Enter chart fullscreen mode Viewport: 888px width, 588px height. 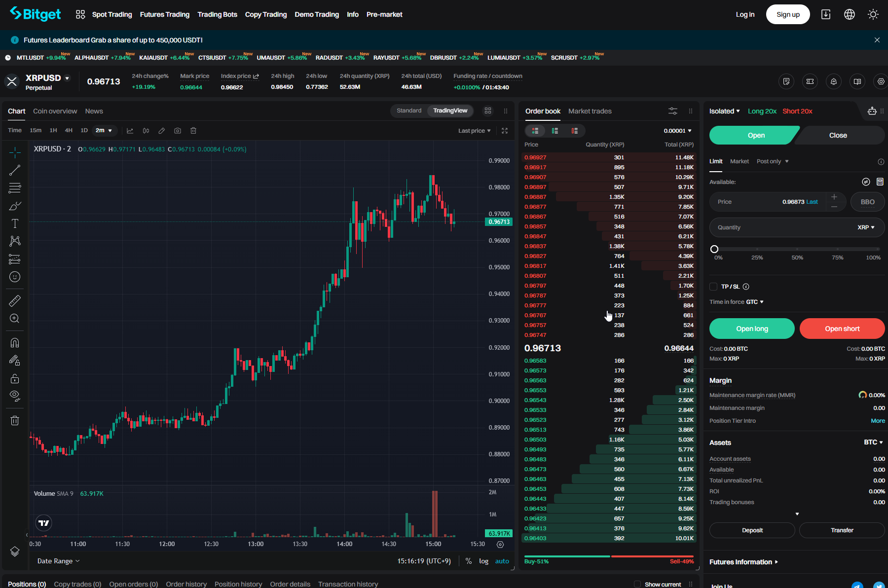505,131
